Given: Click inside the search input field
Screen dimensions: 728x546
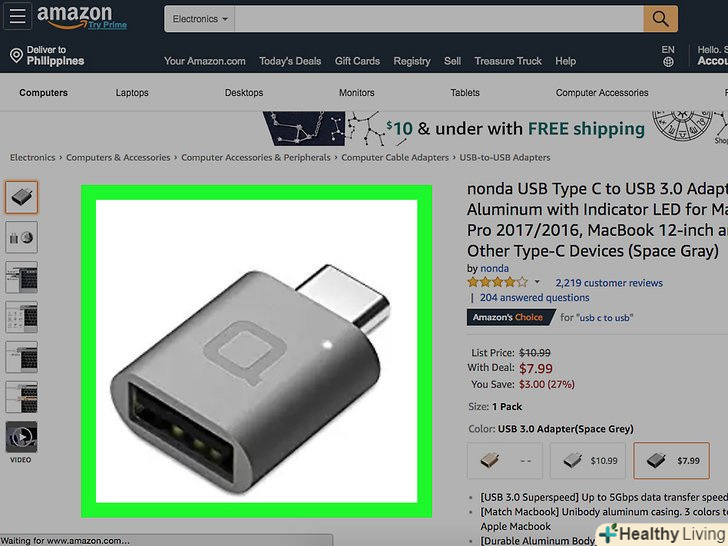Looking at the screenshot, I should click(x=439, y=19).
